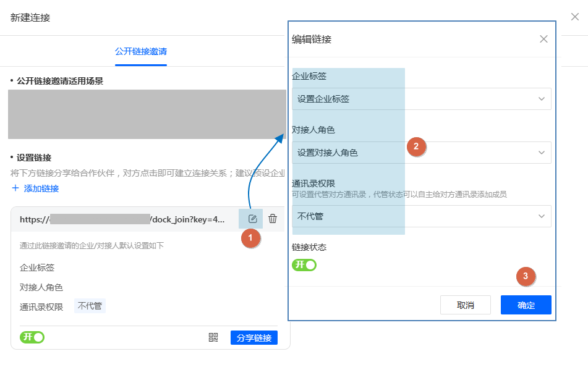
Task: Open the QR code icon
Action: [x=213, y=337]
